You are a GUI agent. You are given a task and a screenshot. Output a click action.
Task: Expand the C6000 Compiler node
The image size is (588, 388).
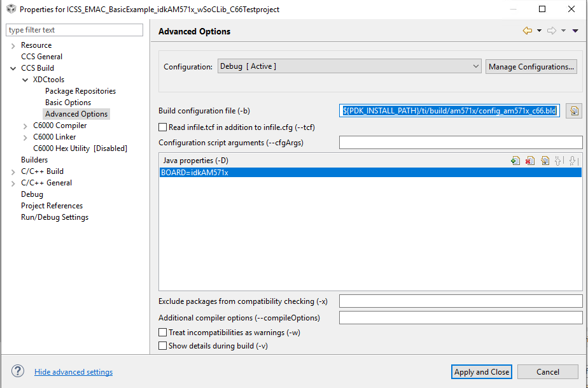point(25,126)
